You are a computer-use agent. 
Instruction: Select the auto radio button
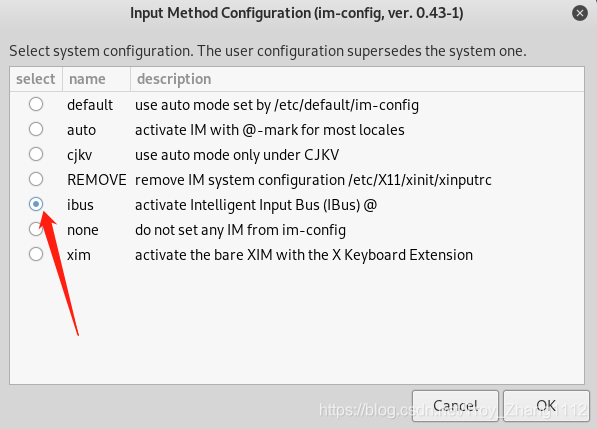pos(36,129)
